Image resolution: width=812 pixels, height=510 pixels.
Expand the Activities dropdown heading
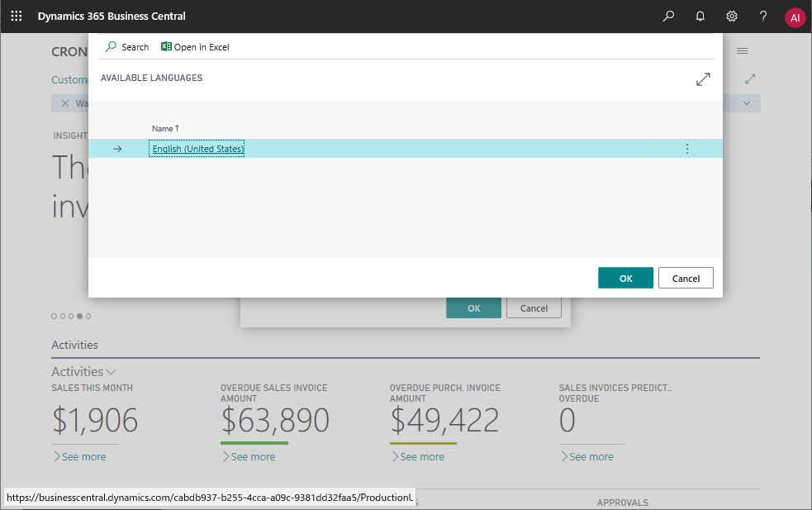83,372
